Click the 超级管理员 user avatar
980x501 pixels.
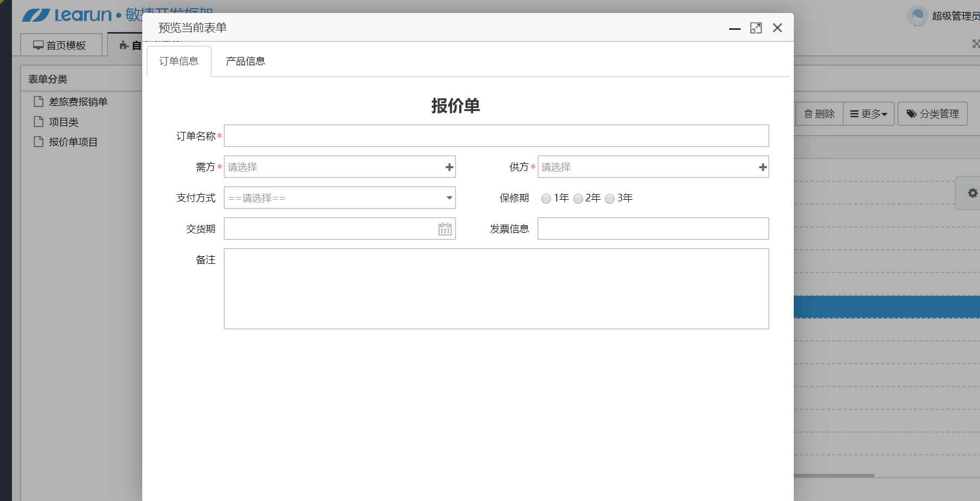point(917,16)
